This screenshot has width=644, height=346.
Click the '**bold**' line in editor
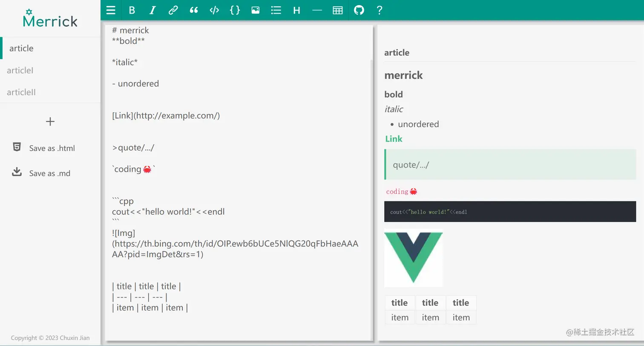(128, 41)
